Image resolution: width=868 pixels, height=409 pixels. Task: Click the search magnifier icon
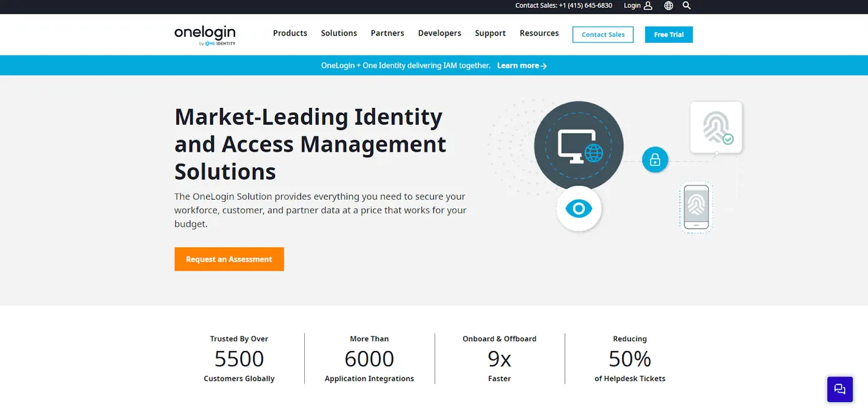[x=687, y=5]
